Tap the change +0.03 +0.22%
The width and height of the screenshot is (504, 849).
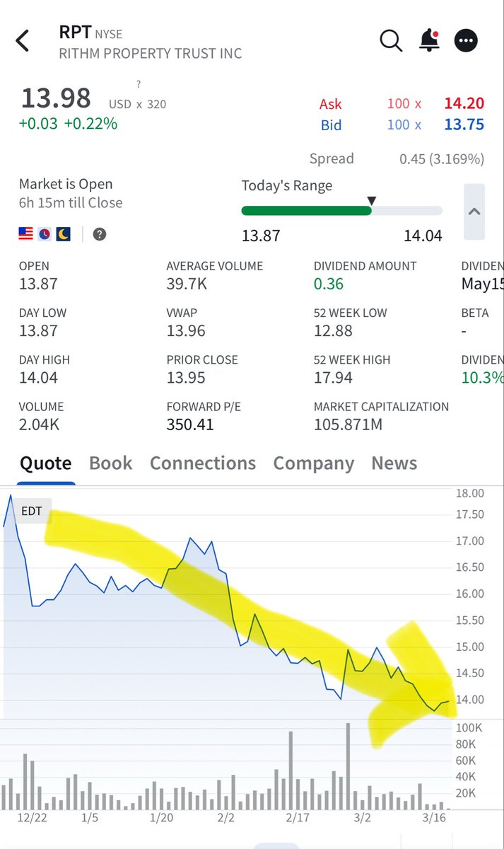pos(69,124)
